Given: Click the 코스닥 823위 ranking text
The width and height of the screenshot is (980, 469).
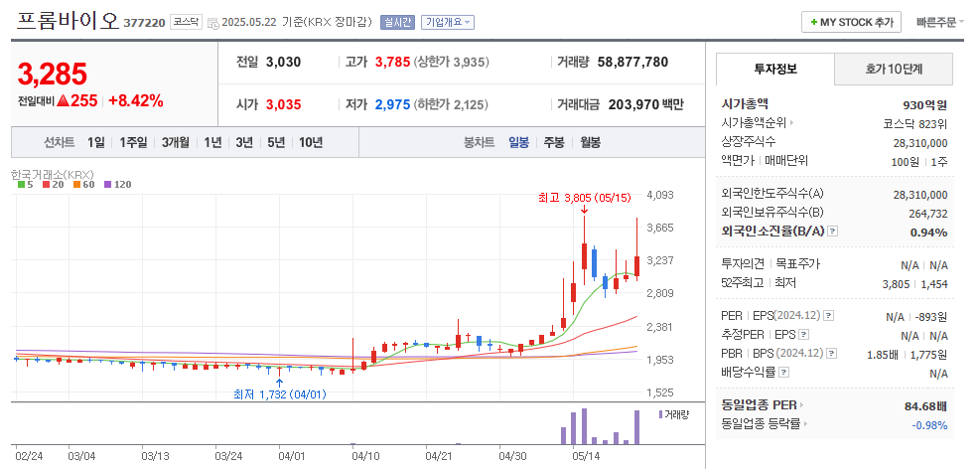Looking at the screenshot, I should click(x=915, y=123).
